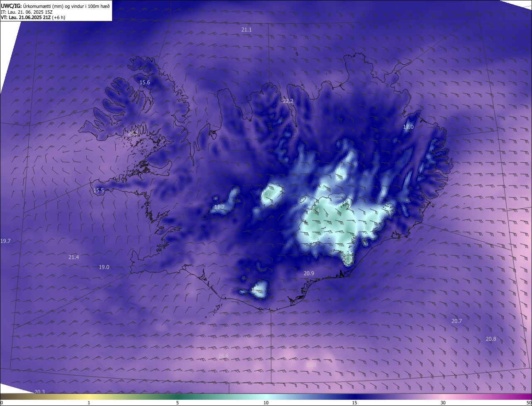Click the 19.7 value at the left edge
Screen dimensions: 532x406
click(x=5, y=241)
